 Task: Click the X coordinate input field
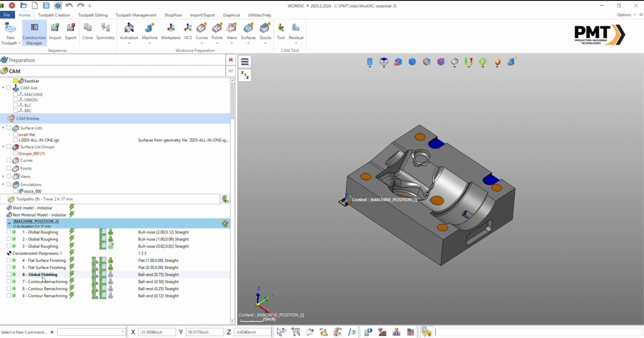pyautogui.click(x=157, y=332)
